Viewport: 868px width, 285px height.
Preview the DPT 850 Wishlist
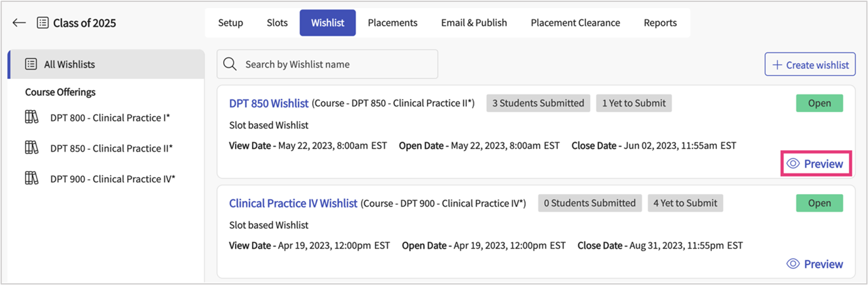coord(815,164)
